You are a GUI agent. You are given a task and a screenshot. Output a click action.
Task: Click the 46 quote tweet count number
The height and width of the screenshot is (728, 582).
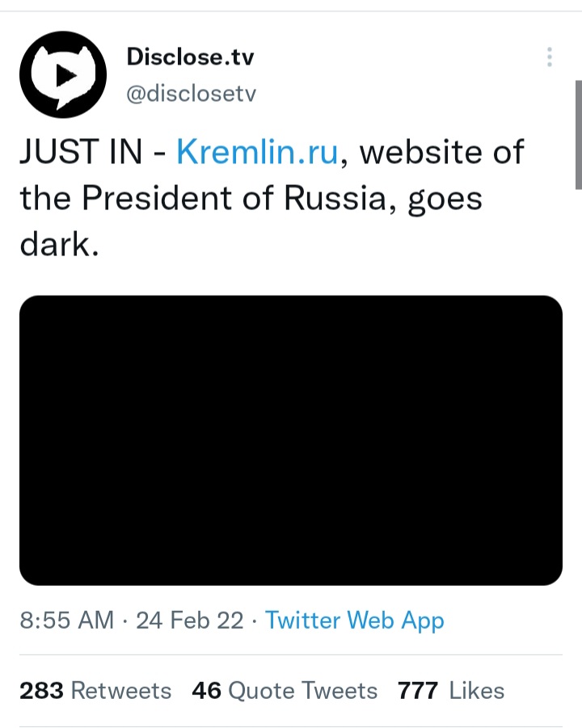pos(207,690)
